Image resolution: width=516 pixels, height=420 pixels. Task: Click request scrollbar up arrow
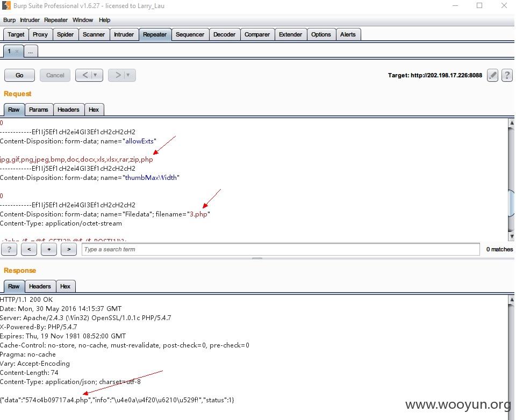(x=511, y=123)
